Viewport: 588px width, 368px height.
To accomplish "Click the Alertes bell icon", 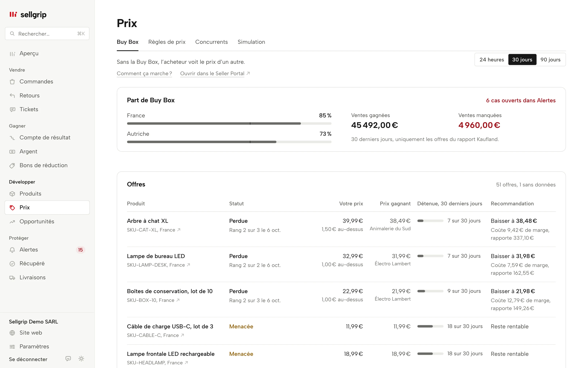I will 12,250.
